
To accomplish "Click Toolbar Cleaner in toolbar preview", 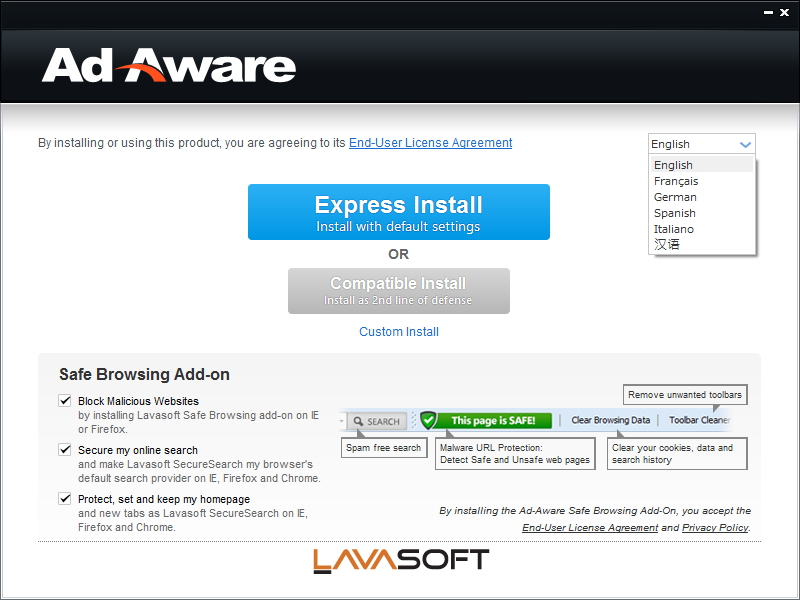I will tap(699, 420).
